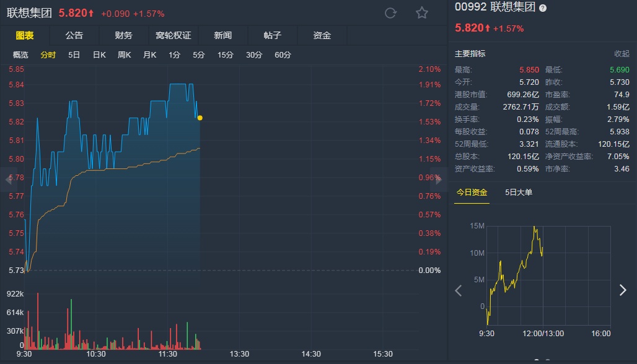The width and height of the screenshot is (637, 364).
Task: Open the 窝轮权证 tab
Action: pos(174,35)
